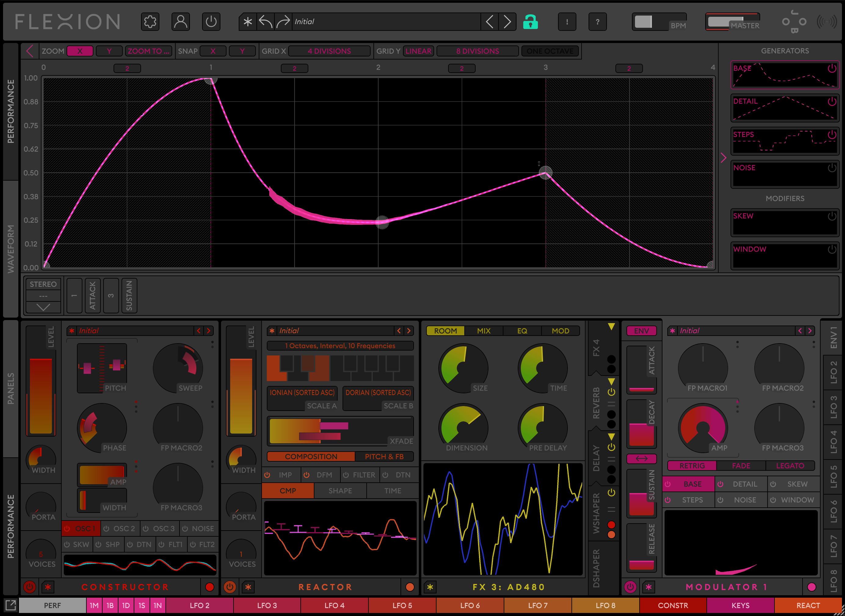Screen dimensions: 845x616
Task: Click the broadcast signal icon in header
Action: [827, 22]
